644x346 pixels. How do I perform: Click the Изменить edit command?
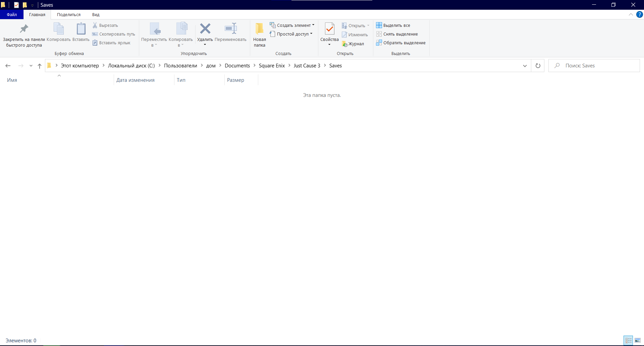pyautogui.click(x=355, y=35)
